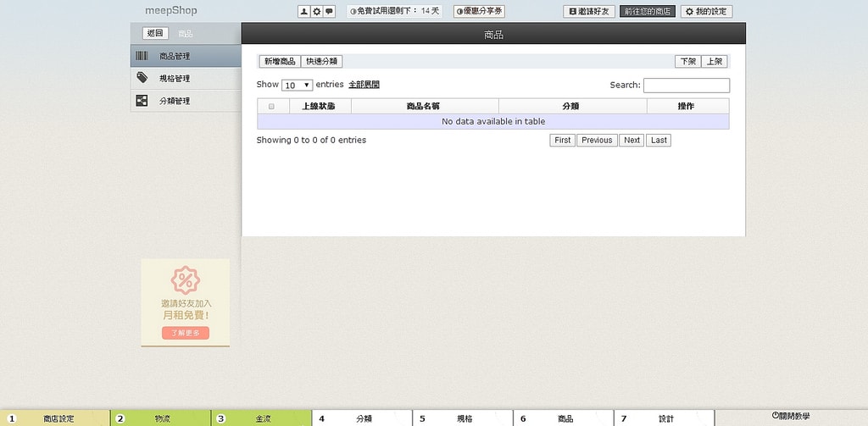Expand all rows with 全部展開
Image resolution: width=868 pixels, height=426 pixels.
[x=364, y=85]
